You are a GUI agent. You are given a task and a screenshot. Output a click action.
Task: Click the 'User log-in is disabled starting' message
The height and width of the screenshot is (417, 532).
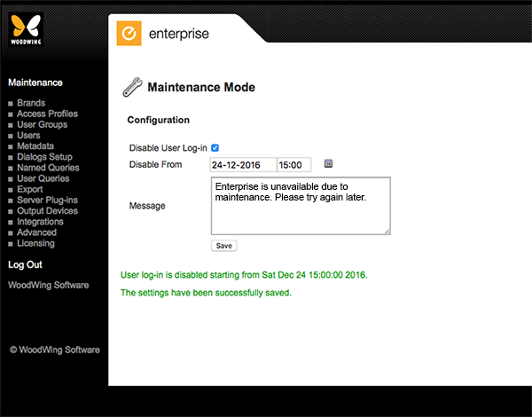tap(244, 275)
